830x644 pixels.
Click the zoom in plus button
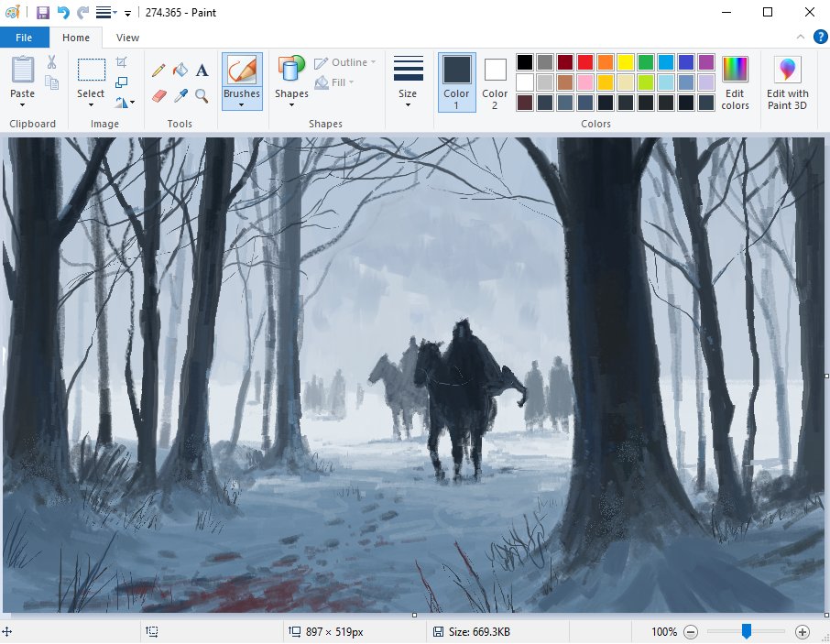point(802,631)
